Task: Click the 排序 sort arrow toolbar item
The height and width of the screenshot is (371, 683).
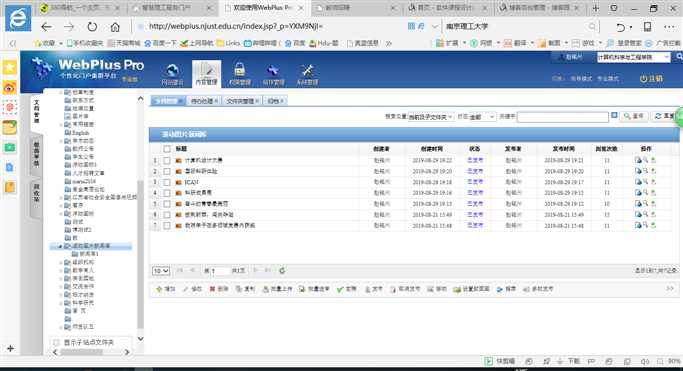Action: 506,289
